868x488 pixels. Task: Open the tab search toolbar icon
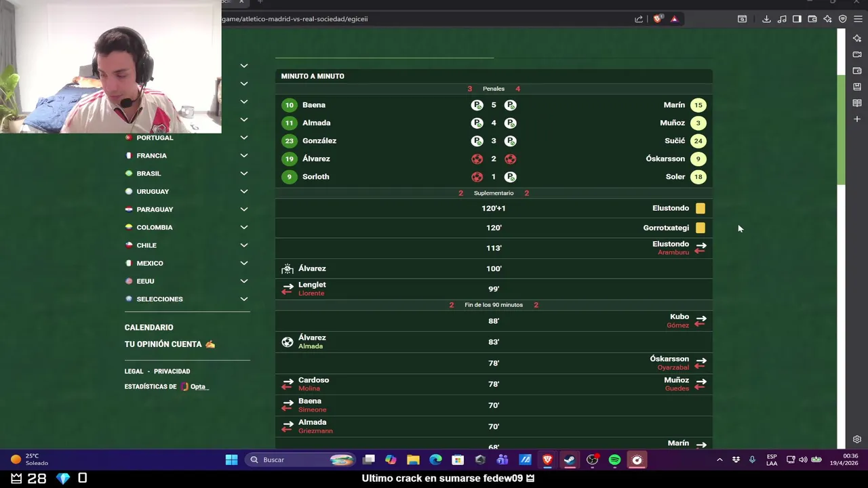[742, 19]
